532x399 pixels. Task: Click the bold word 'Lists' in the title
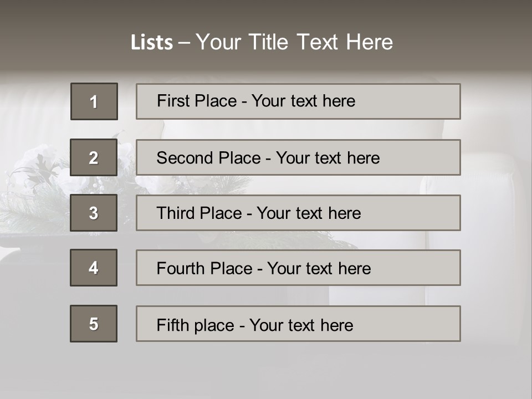151,43
